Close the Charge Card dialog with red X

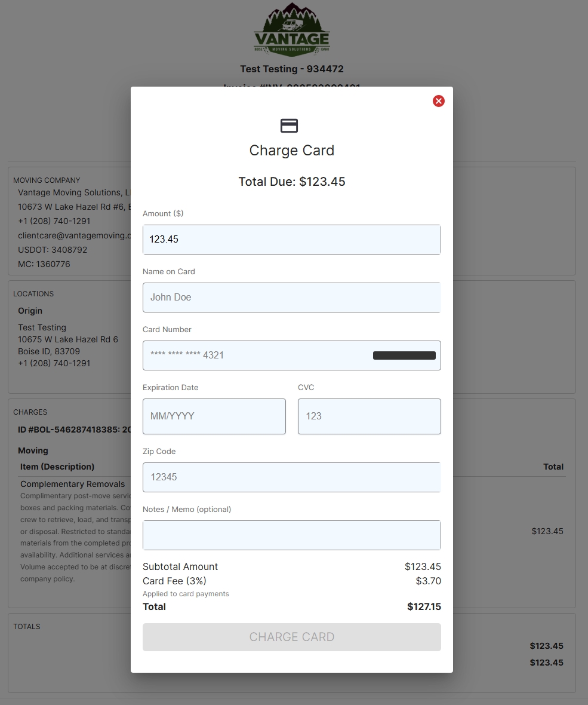tap(438, 101)
